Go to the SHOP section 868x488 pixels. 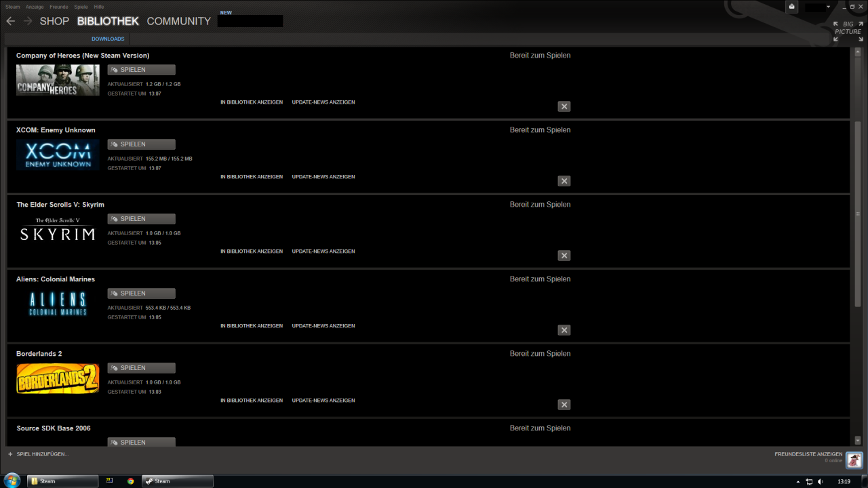click(54, 21)
